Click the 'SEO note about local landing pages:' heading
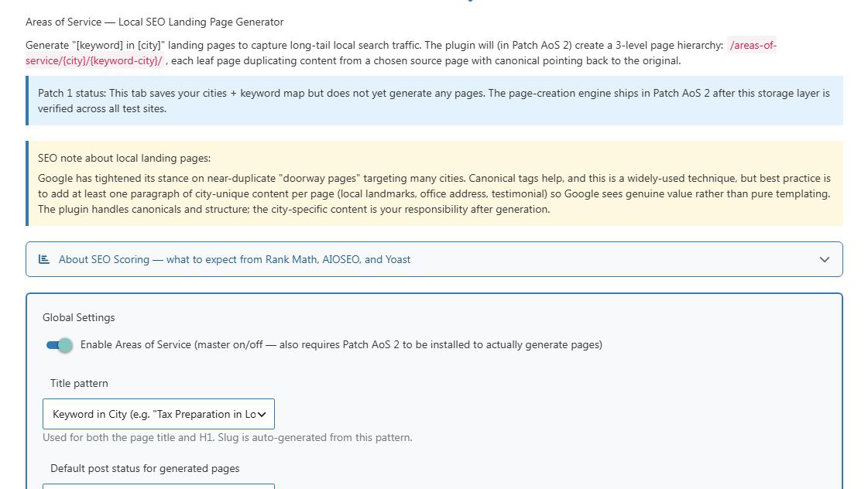868x489 pixels. point(124,158)
